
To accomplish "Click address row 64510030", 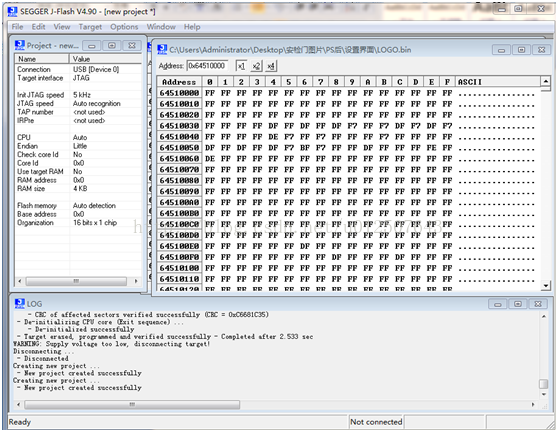I will [x=179, y=126].
